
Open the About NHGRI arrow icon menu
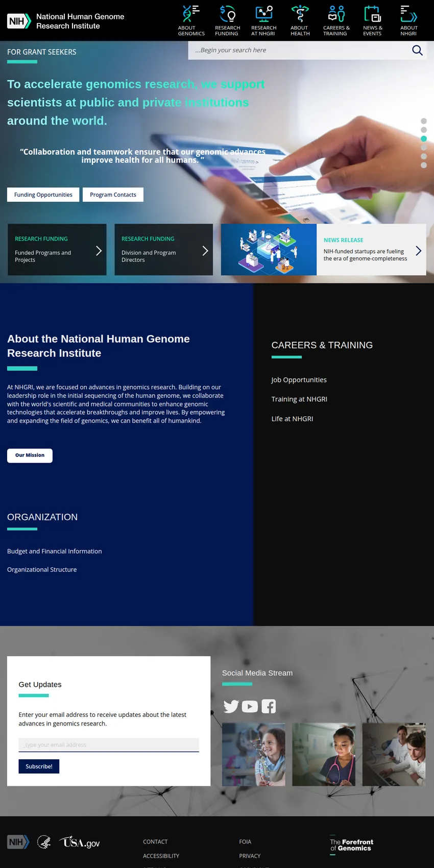click(408, 13)
